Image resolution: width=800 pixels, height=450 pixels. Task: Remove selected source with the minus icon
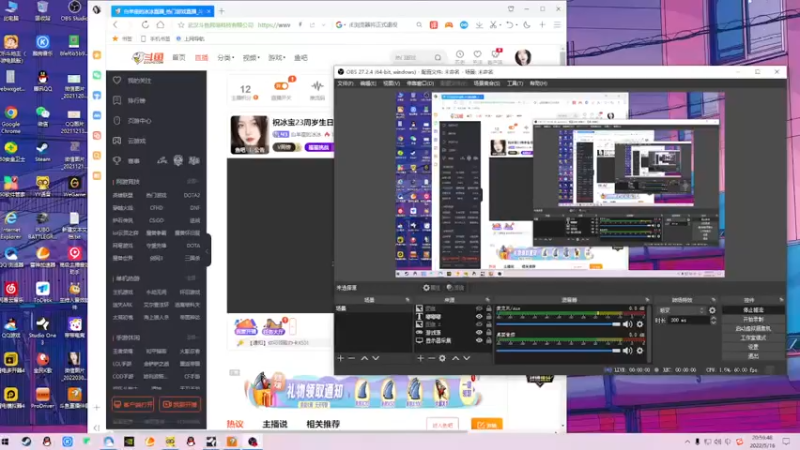pyautogui.click(x=431, y=358)
